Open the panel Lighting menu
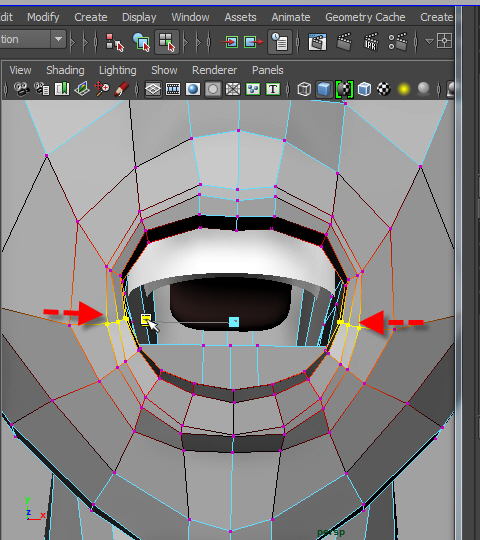Image resolution: width=480 pixels, height=540 pixels. click(x=117, y=70)
